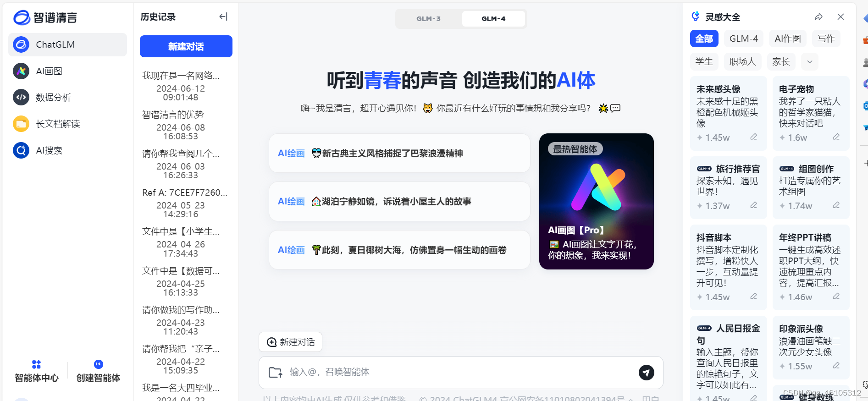This screenshot has width=868, height=401.
Task: Click the share icon in 灵感大全 header
Action: click(x=818, y=17)
